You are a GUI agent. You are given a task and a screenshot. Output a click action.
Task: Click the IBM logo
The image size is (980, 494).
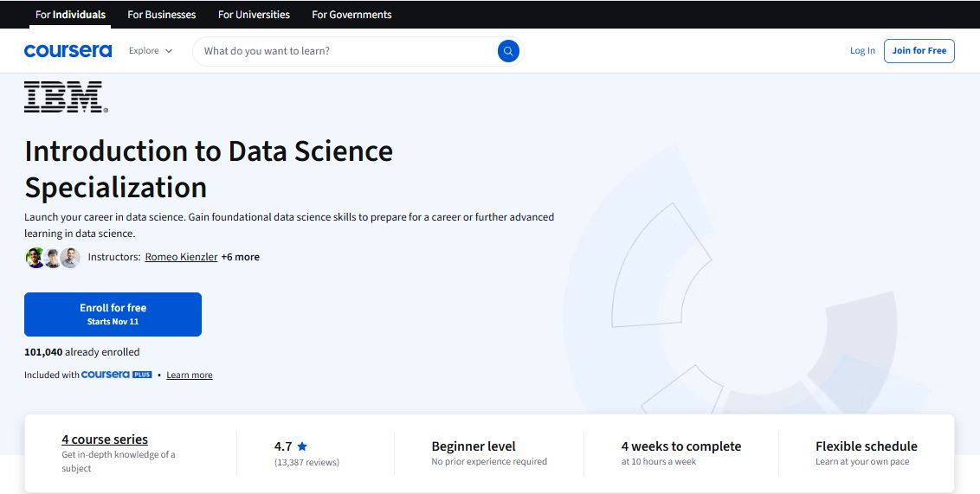click(x=66, y=97)
